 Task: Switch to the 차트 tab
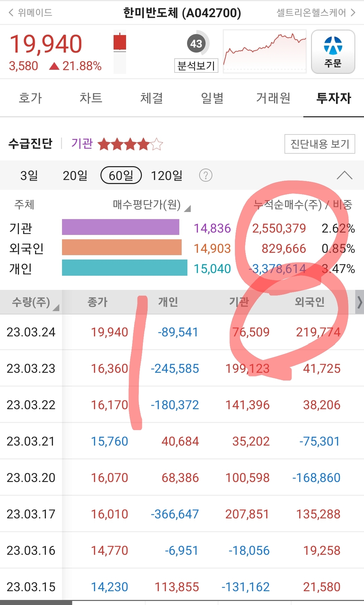91,98
